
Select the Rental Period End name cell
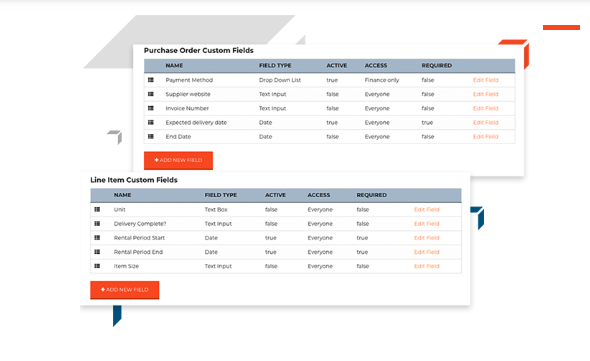tap(138, 252)
